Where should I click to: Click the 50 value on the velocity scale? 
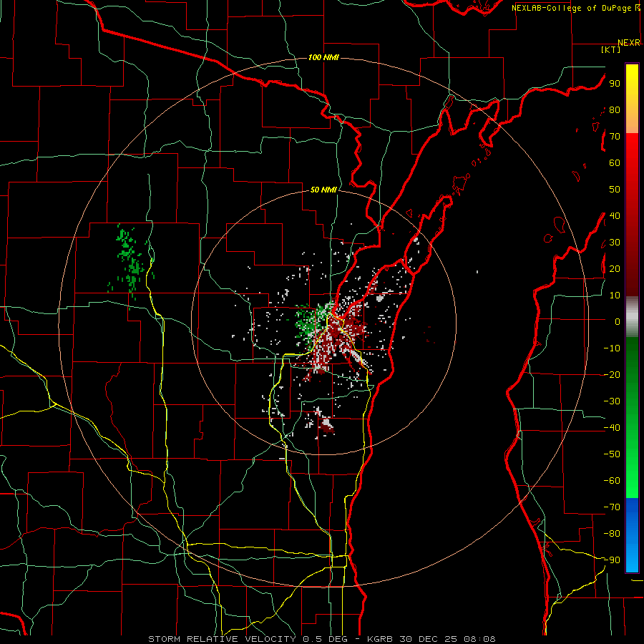(x=615, y=190)
